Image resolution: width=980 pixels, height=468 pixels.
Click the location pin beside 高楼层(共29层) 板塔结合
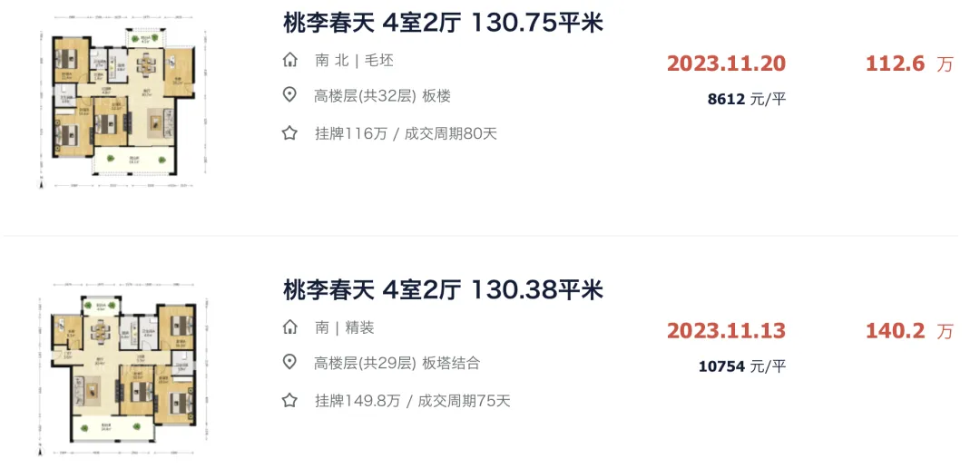[289, 363]
